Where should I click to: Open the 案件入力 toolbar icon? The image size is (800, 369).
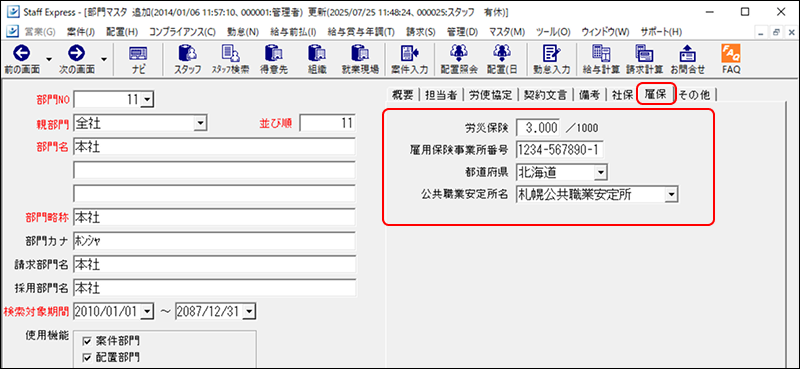click(409, 53)
